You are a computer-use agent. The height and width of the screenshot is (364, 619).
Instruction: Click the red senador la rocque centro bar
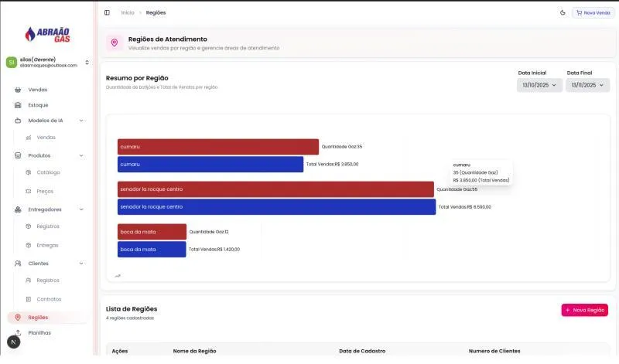coord(275,189)
